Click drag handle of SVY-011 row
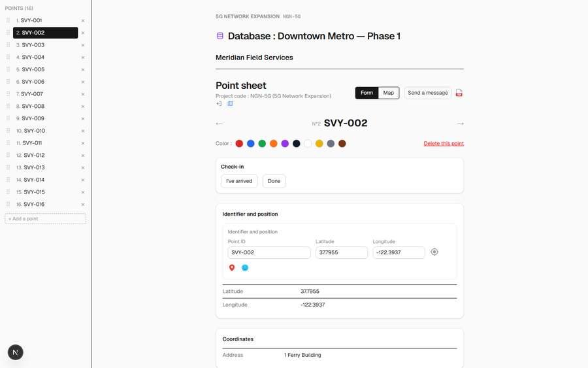This screenshot has width=588, height=368. pyautogui.click(x=8, y=143)
